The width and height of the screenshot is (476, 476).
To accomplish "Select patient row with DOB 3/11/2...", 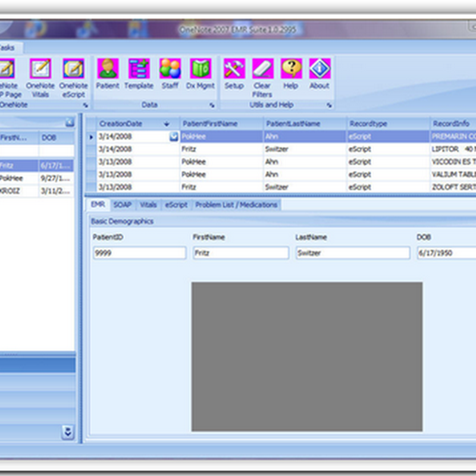I will click(x=37, y=191).
